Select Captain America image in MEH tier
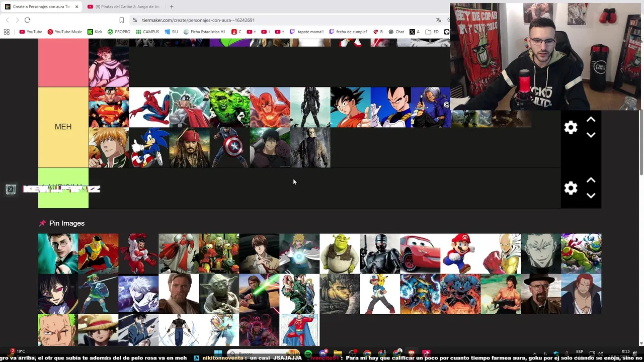This screenshot has height=362, width=644. coord(229,147)
